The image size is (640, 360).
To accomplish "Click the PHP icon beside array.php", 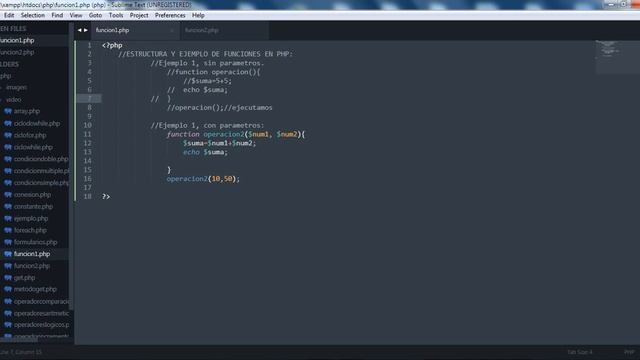I will click(x=8, y=111).
